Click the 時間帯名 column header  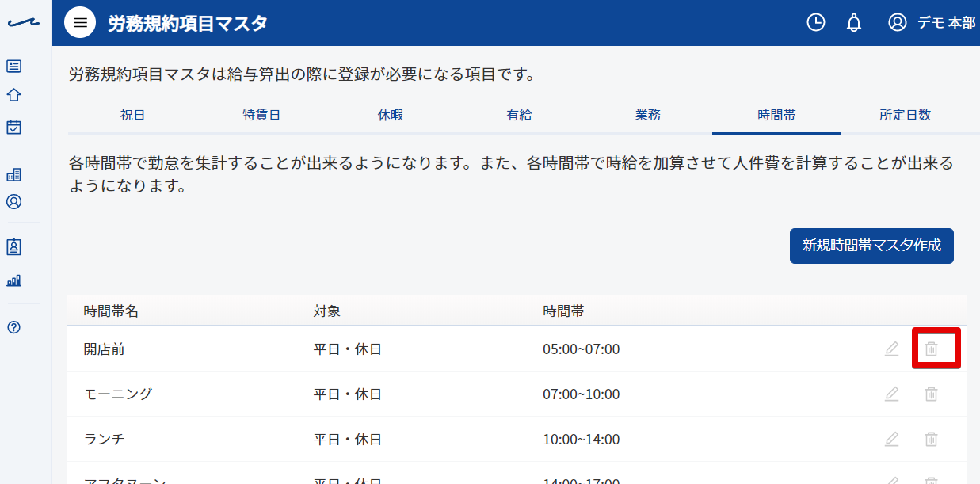pos(111,311)
